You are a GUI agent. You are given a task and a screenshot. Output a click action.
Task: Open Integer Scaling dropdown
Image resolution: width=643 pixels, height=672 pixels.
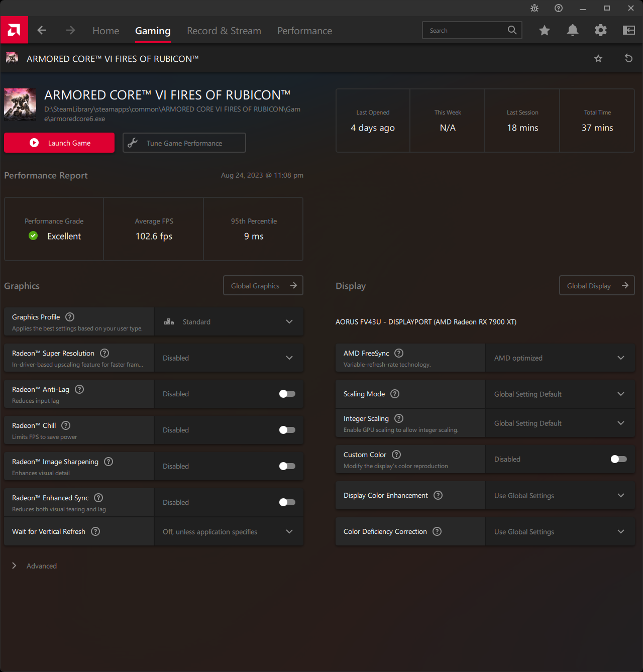[560, 423]
